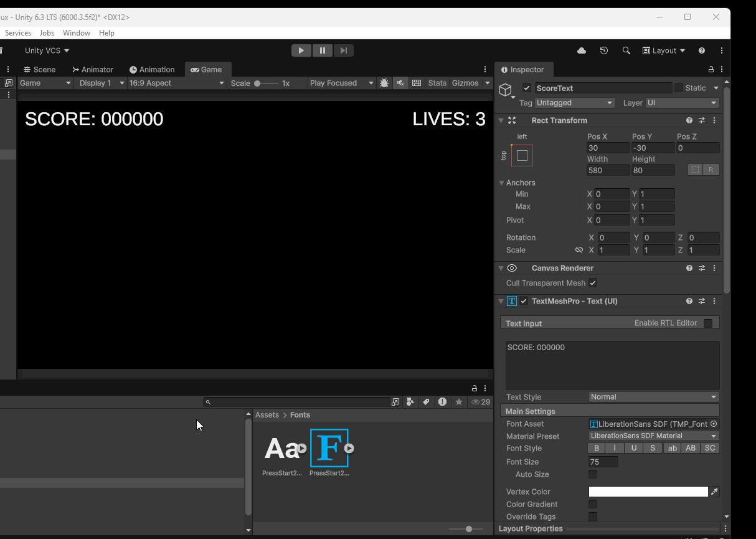
Task: Open the Jobs menu
Action: pos(47,33)
